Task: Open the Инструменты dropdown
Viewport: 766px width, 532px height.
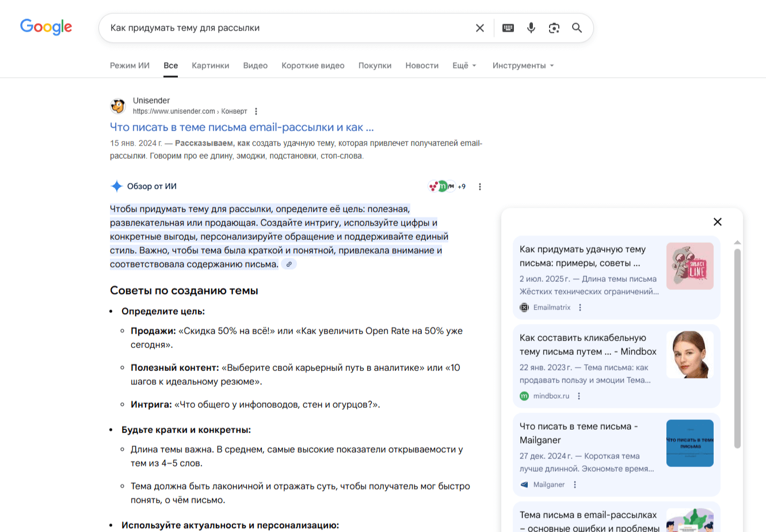Action: [x=521, y=66]
